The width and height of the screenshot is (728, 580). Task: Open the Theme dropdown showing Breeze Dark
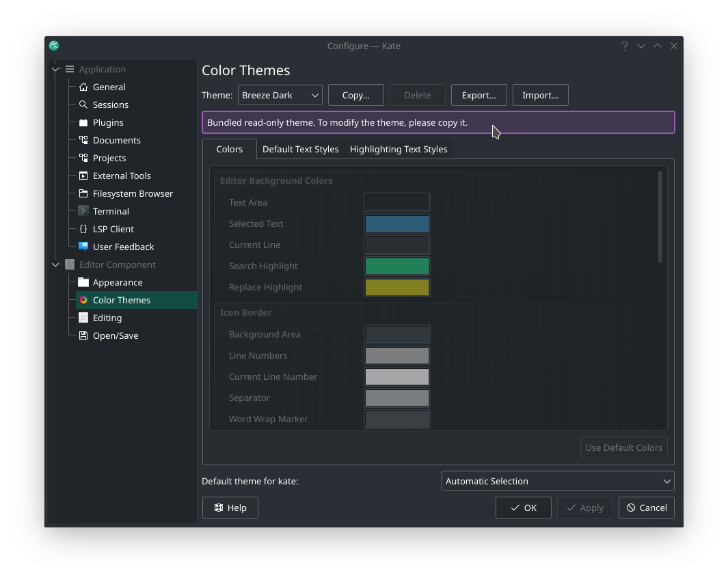280,95
